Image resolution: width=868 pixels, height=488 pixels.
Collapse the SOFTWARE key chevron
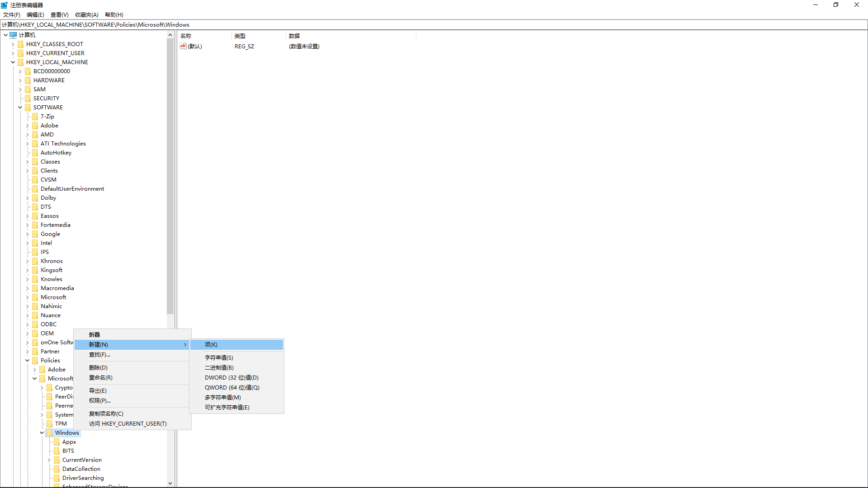coord(20,107)
